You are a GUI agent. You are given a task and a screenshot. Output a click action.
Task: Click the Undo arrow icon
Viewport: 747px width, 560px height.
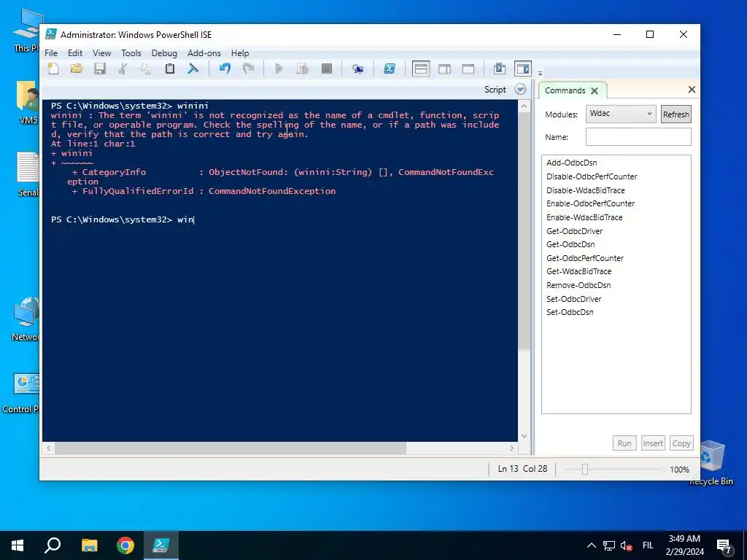(225, 69)
